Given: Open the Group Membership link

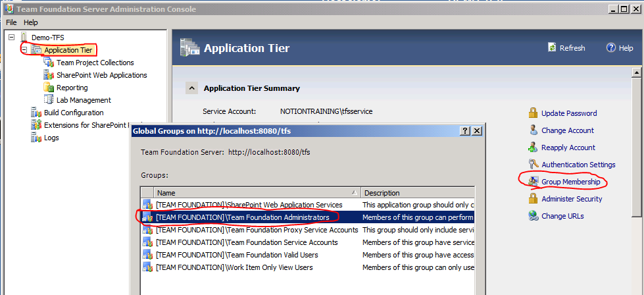Looking at the screenshot, I should click(x=571, y=182).
